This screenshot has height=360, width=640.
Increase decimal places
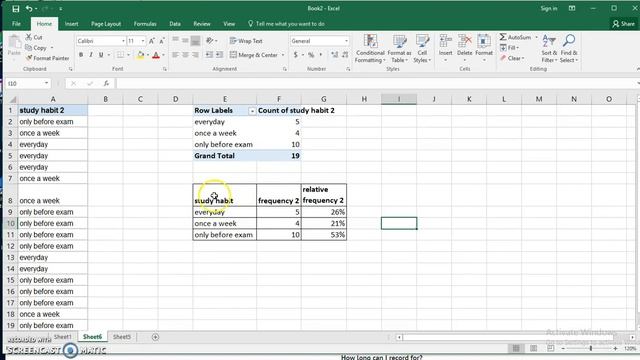click(x=335, y=55)
